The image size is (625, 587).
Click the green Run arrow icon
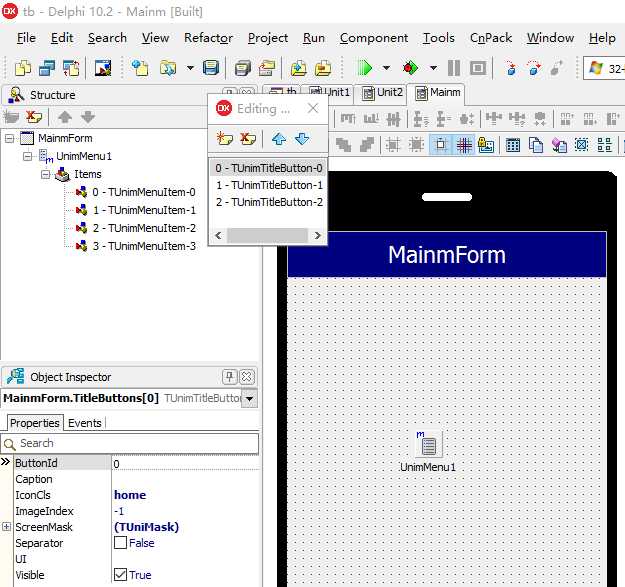click(x=364, y=68)
